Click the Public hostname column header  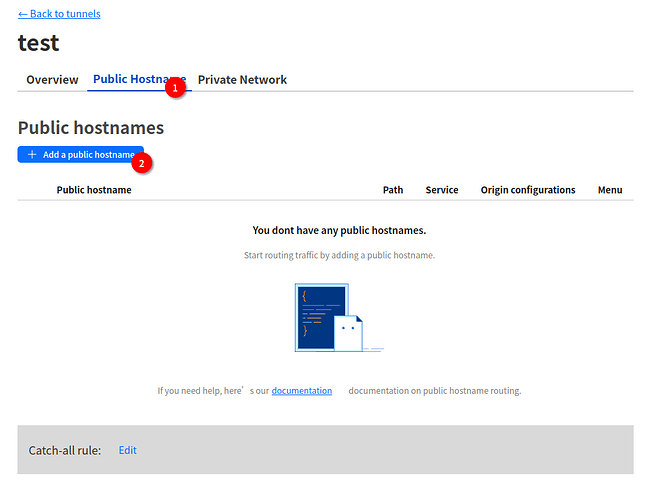94,190
